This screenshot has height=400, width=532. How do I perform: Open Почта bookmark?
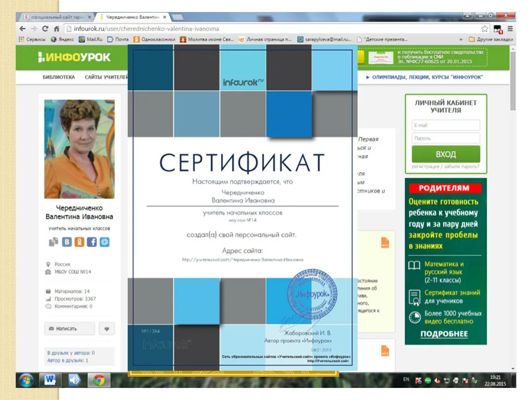point(118,39)
